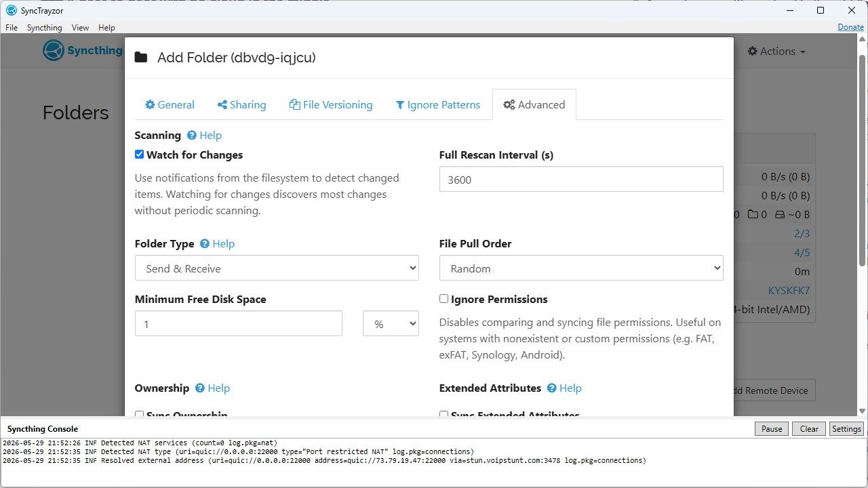The width and height of the screenshot is (868, 488).
Task: Open Syncthing Console Settings
Action: 846,429
